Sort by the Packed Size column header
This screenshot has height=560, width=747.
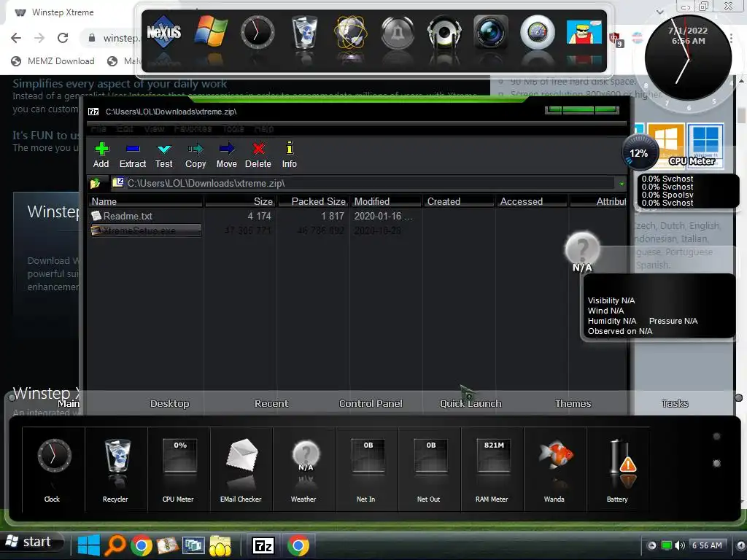pyautogui.click(x=314, y=201)
